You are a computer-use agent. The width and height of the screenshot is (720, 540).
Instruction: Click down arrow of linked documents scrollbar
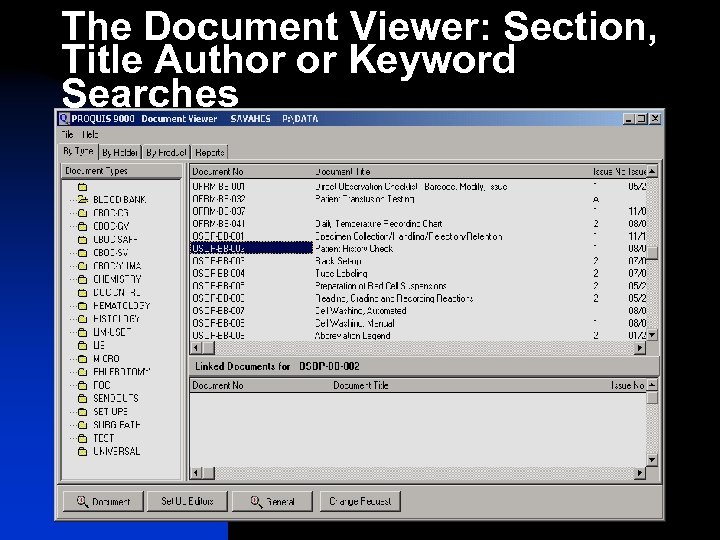(652, 460)
